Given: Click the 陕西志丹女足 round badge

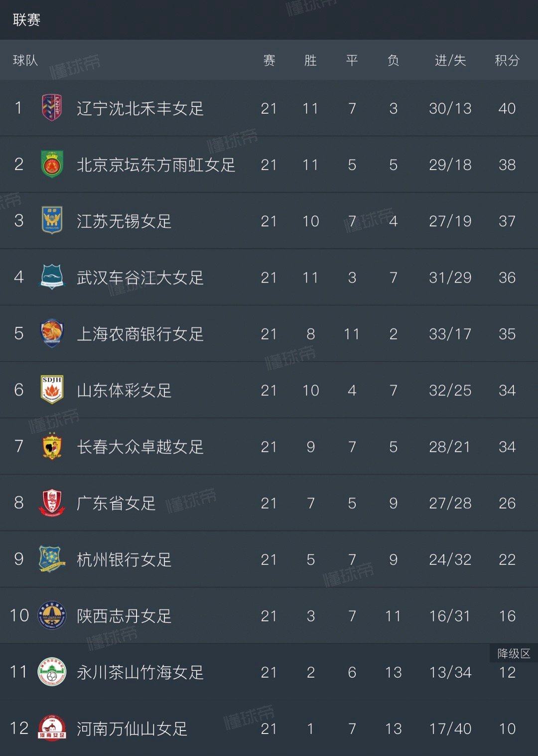Looking at the screenshot, I should coord(52,615).
